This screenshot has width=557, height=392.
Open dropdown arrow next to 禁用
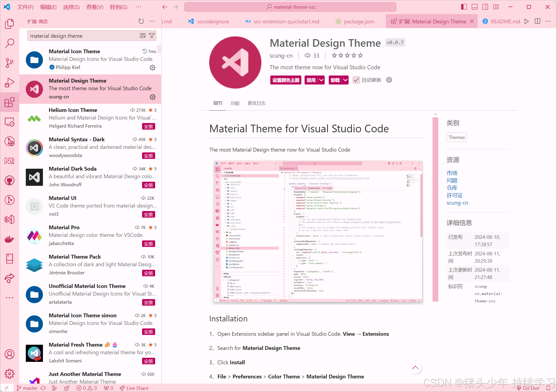tap(321, 80)
